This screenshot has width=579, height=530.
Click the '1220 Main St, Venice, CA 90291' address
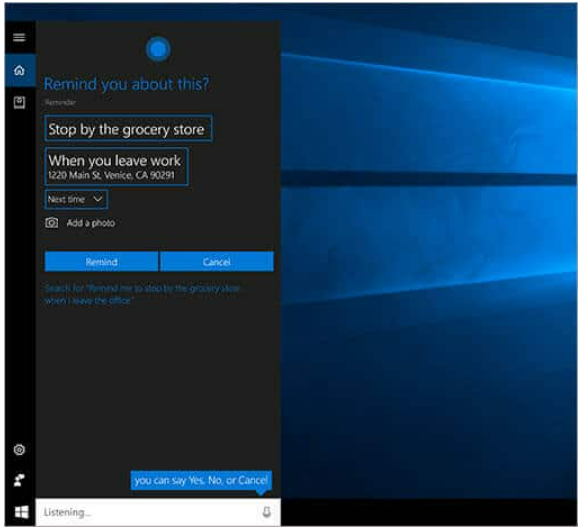click(111, 175)
